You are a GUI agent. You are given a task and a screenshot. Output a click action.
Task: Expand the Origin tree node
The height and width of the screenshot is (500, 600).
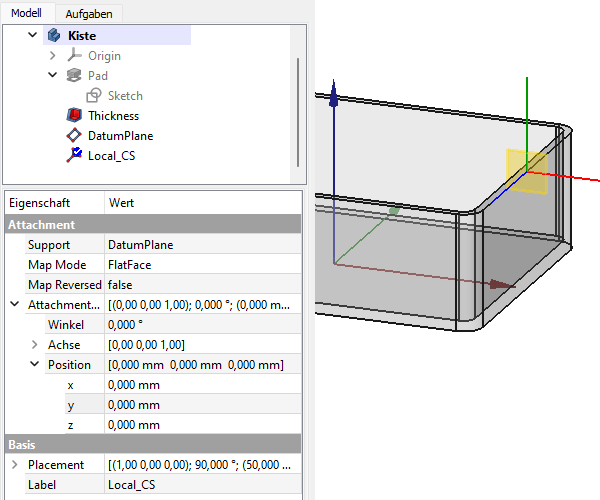53,56
